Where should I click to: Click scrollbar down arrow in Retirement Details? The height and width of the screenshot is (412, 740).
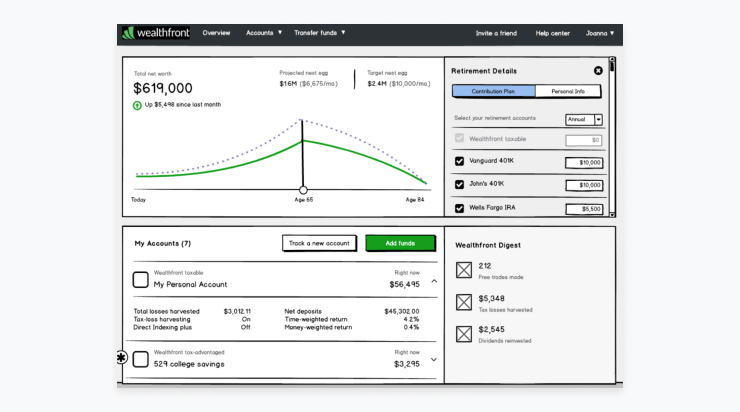point(612,215)
